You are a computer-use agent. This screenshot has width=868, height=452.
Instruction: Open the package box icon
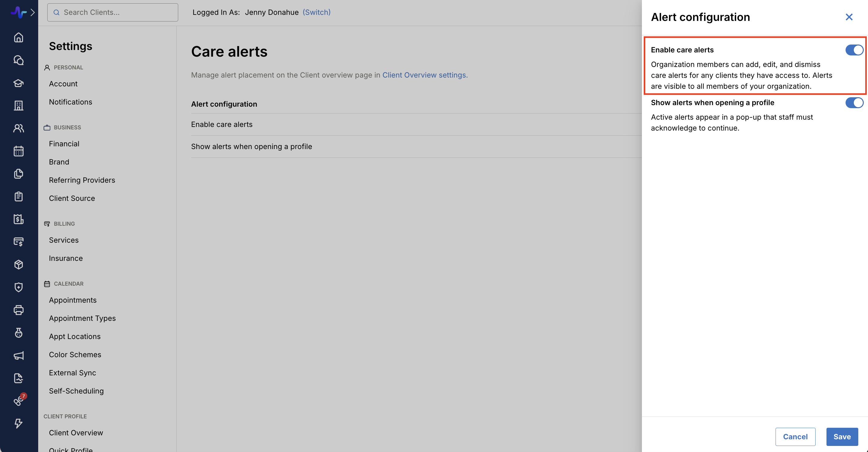pyautogui.click(x=18, y=265)
